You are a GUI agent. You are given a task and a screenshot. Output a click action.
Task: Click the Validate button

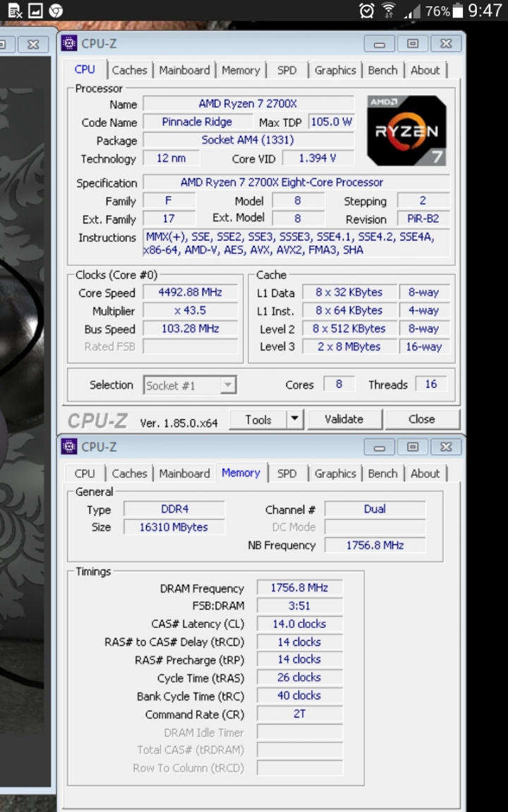tap(344, 419)
